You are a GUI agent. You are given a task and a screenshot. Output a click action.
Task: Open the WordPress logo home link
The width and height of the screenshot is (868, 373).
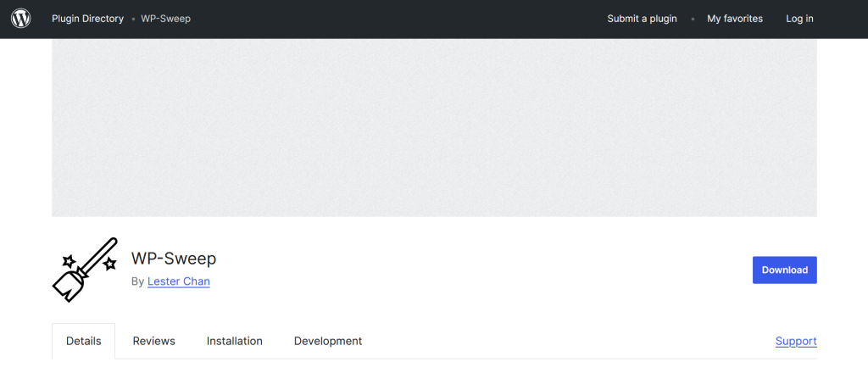pyautogui.click(x=20, y=19)
